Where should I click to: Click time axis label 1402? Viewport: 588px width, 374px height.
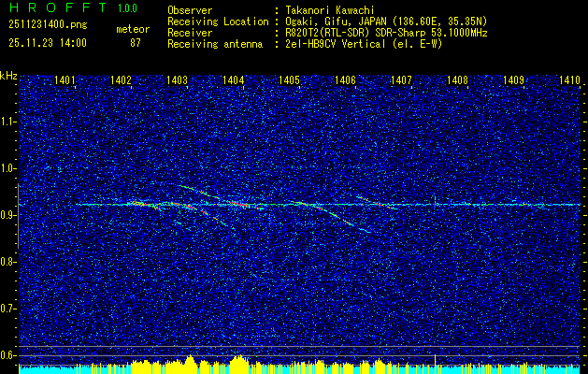pos(121,79)
